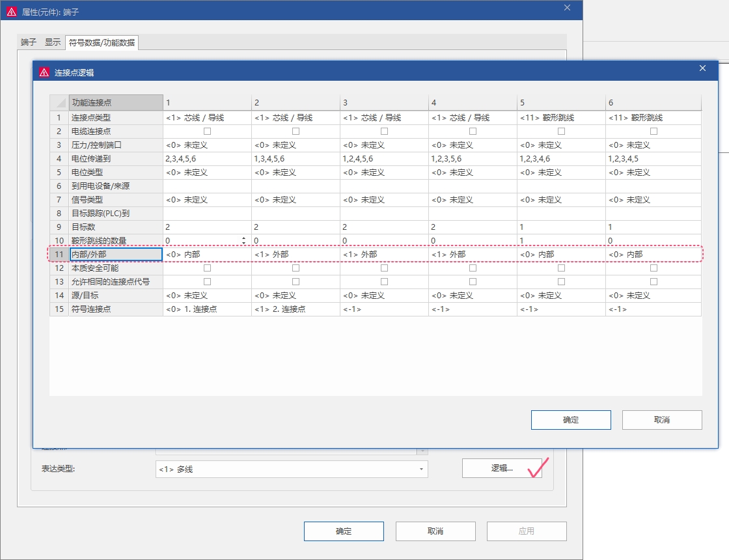Image resolution: width=729 pixels, height=560 pixels.
Task: Switch to the 端子 tab
Action: [x=29, y=42]
